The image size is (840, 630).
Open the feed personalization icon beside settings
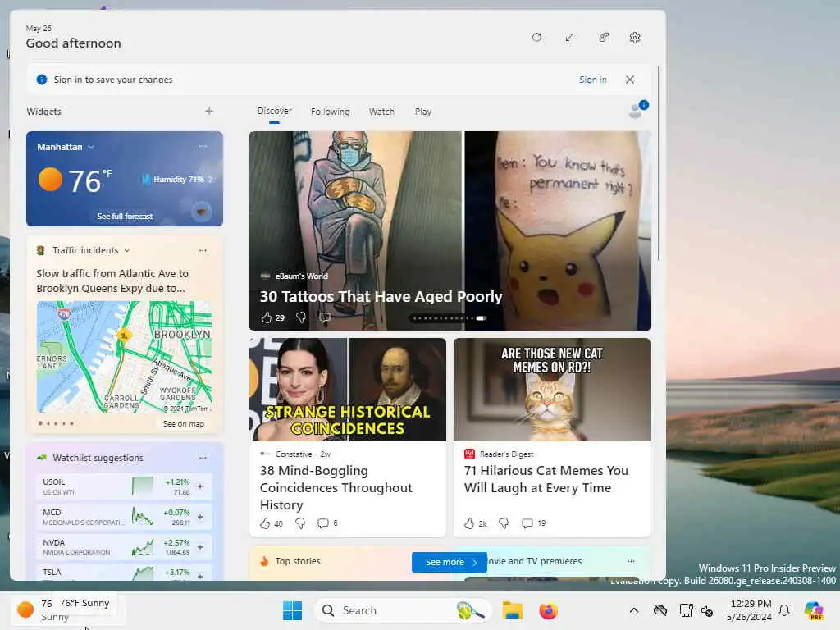pos(603,38)
